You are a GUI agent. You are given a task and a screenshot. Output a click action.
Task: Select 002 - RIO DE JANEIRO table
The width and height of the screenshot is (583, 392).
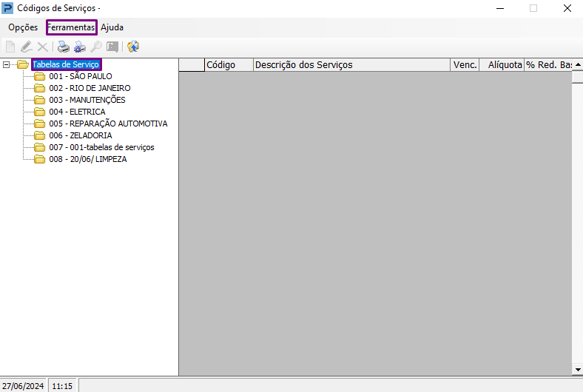[x=90, y=89]
